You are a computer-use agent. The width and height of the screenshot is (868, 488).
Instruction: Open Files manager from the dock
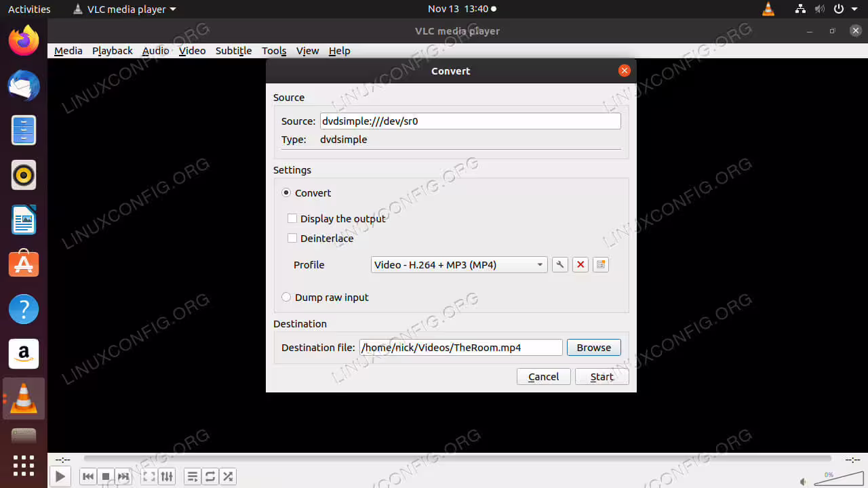tap(24, 130)
